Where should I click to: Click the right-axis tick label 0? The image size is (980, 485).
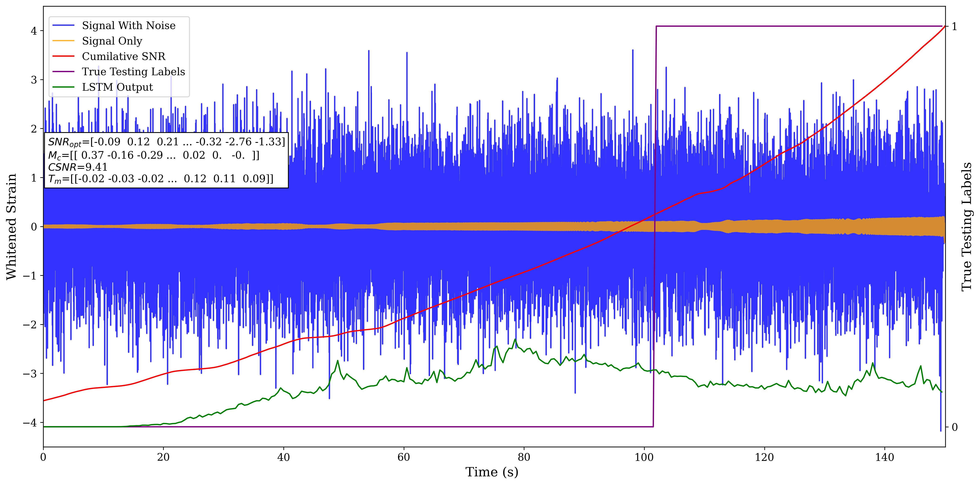[x=954, y=427]
